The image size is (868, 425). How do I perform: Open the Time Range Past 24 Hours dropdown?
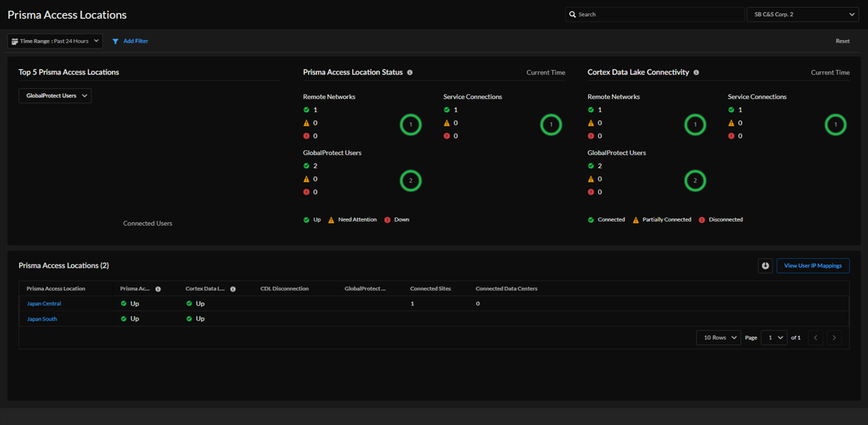(55, 41)
